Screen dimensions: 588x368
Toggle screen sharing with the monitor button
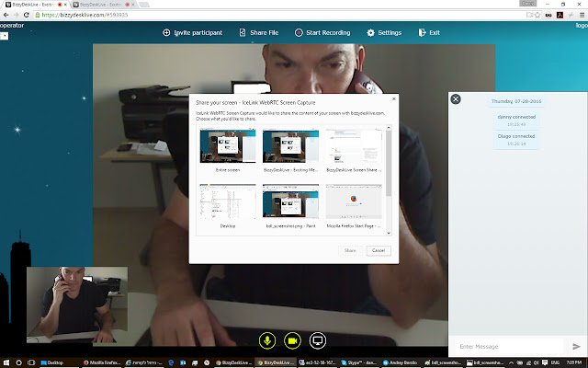point(318,340)
